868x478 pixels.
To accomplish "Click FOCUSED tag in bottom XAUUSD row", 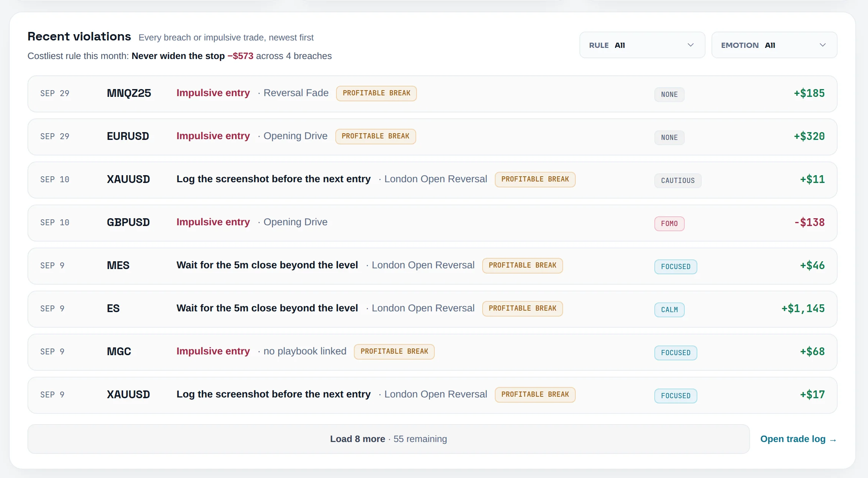I will 675,396.
